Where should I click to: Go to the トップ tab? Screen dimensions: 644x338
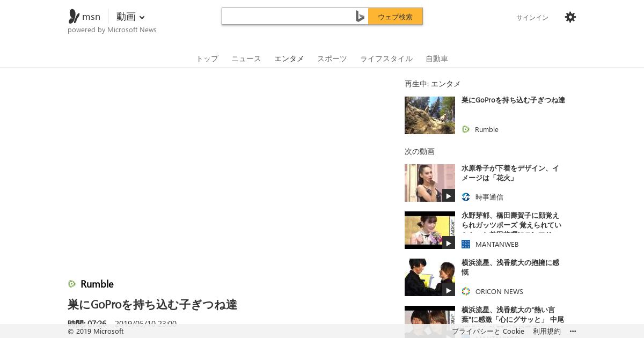pyautogui.click(x=207, y=58)
